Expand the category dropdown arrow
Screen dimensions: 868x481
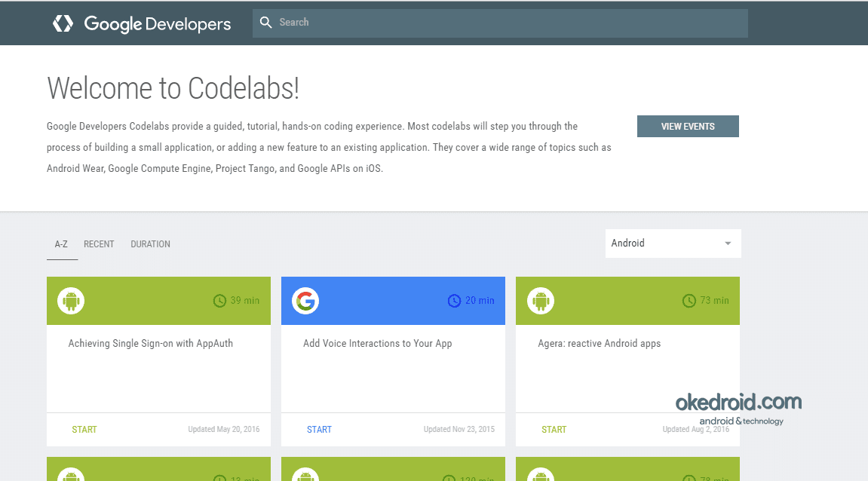728,244
